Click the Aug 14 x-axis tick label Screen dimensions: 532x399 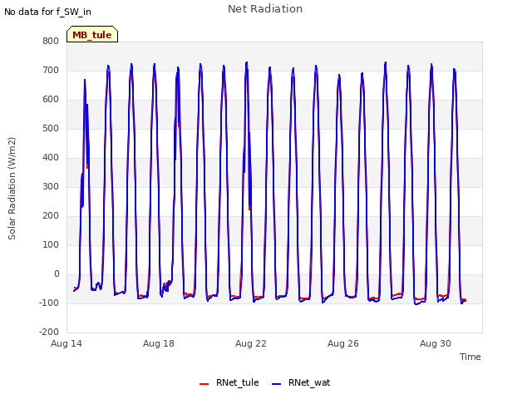click(66, 343)
